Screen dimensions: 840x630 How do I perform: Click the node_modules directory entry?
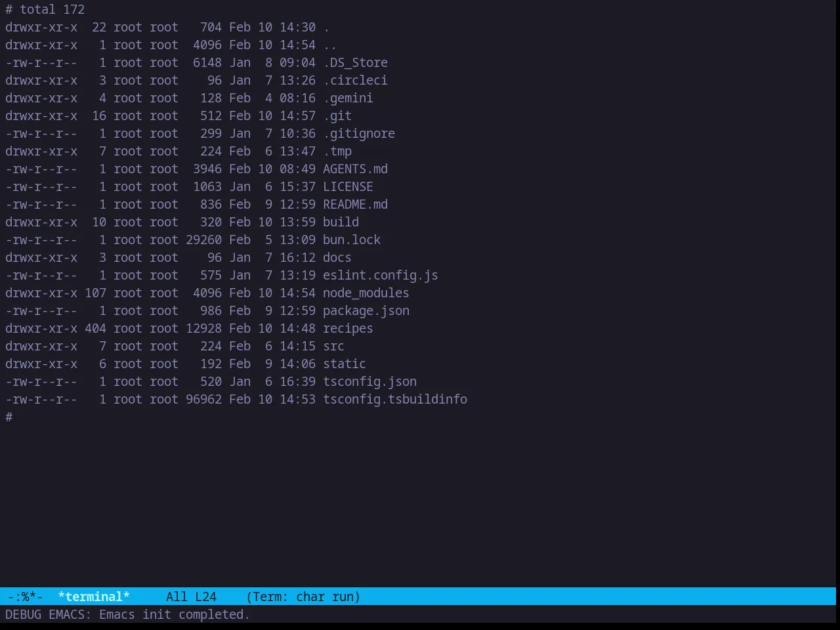pyautogui.click(x=366, y=293)
